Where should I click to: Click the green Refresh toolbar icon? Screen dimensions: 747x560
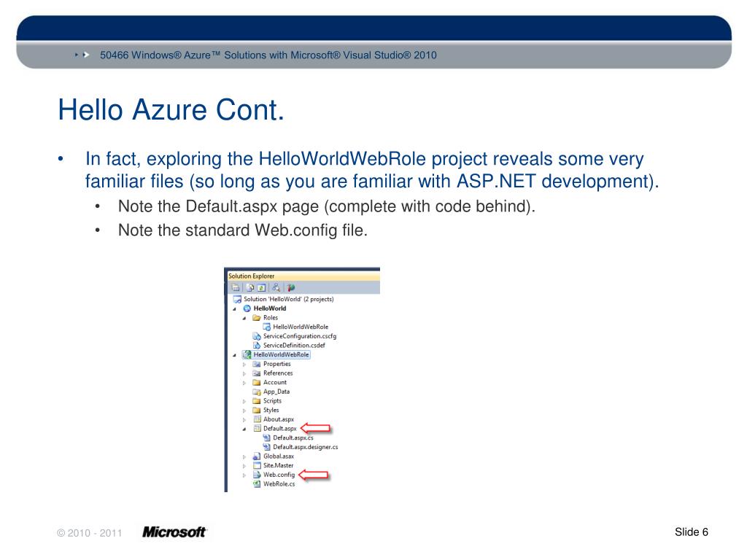[262, 287]
